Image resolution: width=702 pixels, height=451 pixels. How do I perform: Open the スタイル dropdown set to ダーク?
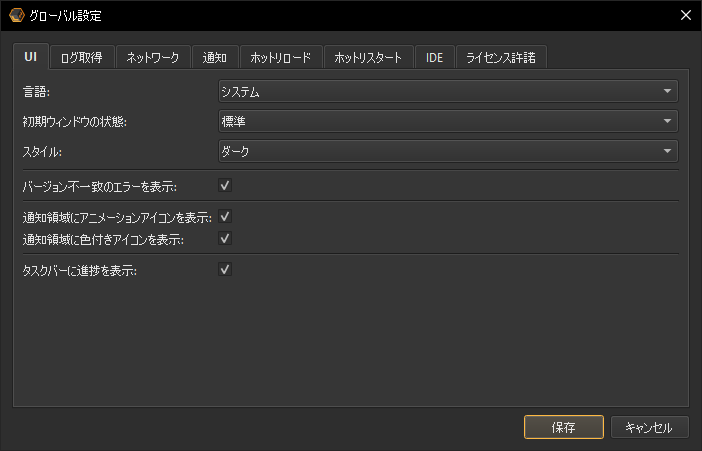coord(448,151)
